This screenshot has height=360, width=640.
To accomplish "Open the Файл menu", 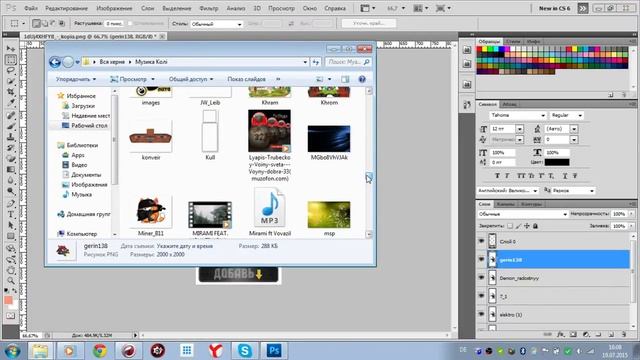I will point(31,8).
